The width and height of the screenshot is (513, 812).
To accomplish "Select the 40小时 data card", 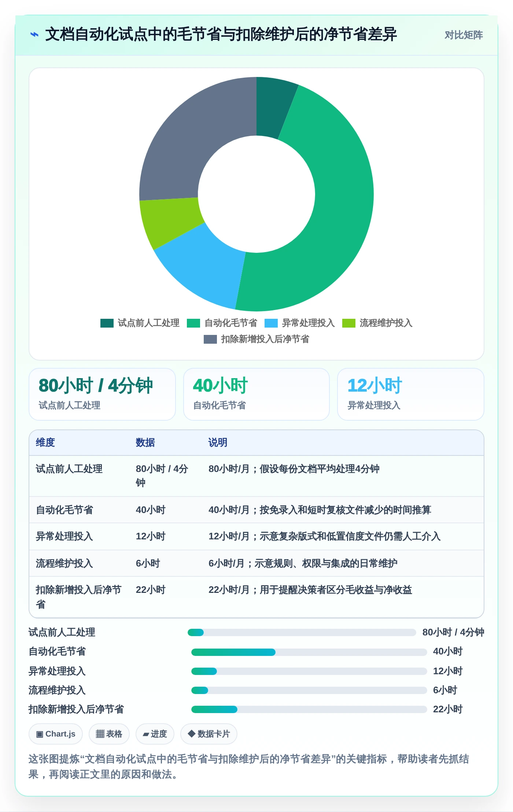I will pyautogui.click(x=256, y=394).
